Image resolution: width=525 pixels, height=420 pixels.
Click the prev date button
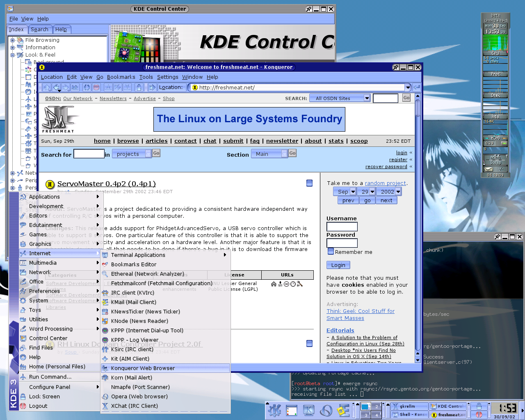coord(348,200)
